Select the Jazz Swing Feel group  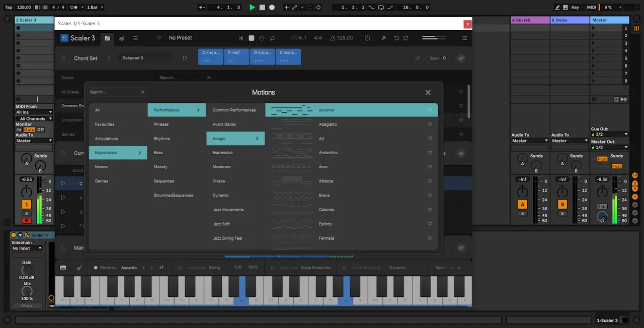click(235, 238)
